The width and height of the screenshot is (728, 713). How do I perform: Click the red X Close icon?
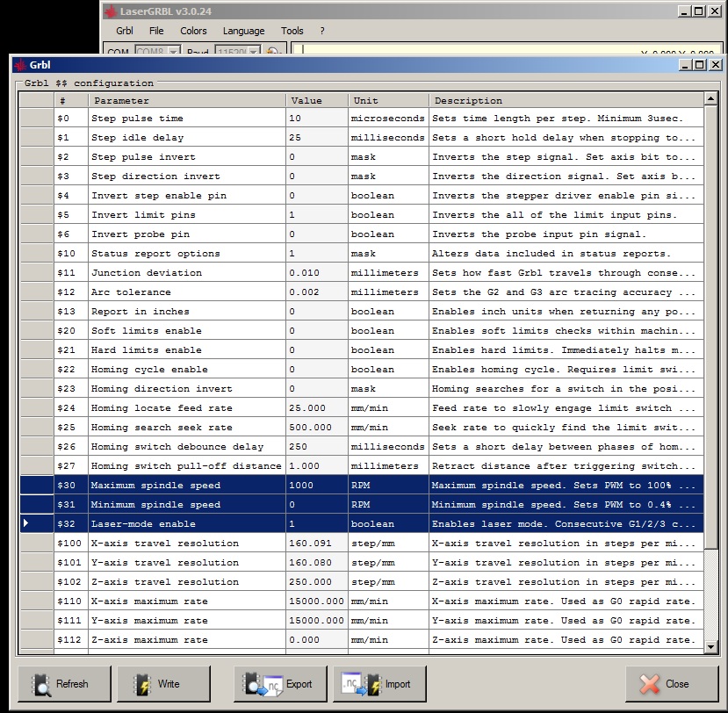click(649, 684)
